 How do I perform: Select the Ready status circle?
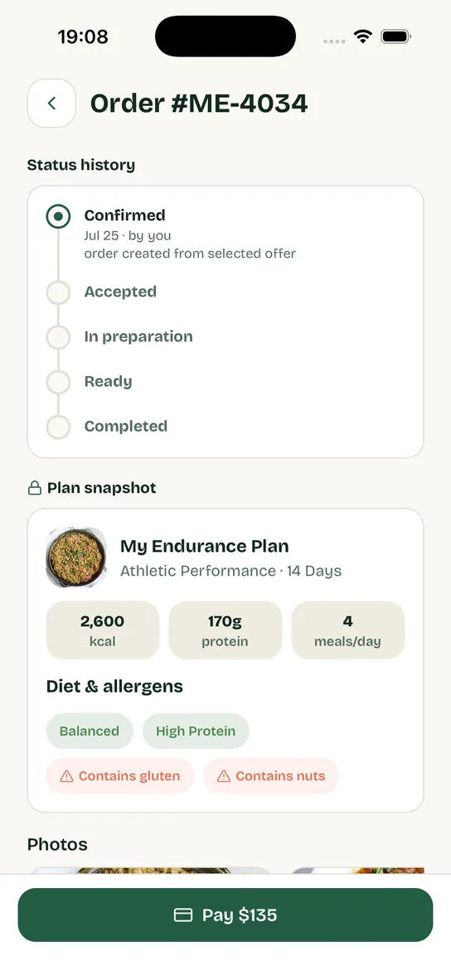(x=58, y=382)
